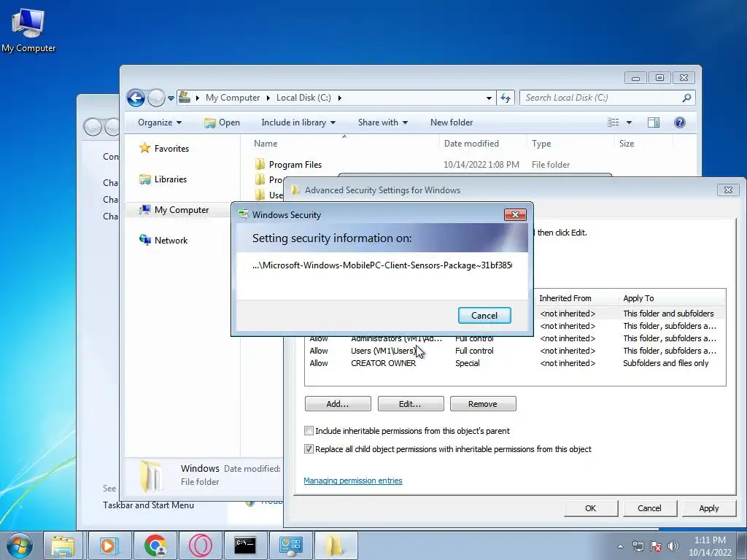The image size is (747, 560).
Task: Click Program Files date modified cell
Action: pos(481,165)
